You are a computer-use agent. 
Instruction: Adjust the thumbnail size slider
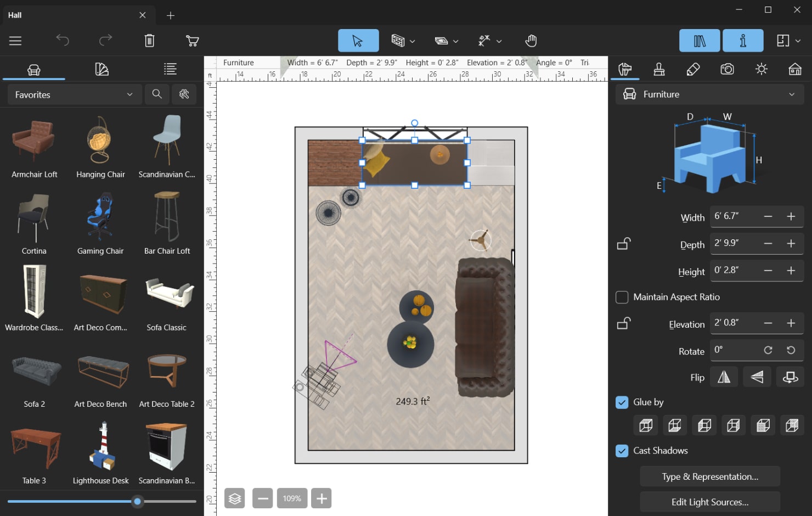(x=137, y=501)
